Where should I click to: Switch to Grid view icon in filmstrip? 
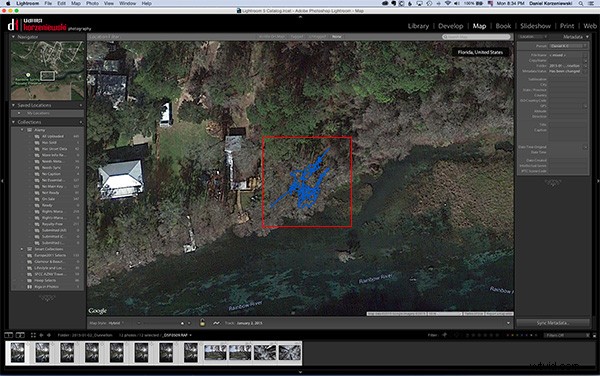click(33, 335)
